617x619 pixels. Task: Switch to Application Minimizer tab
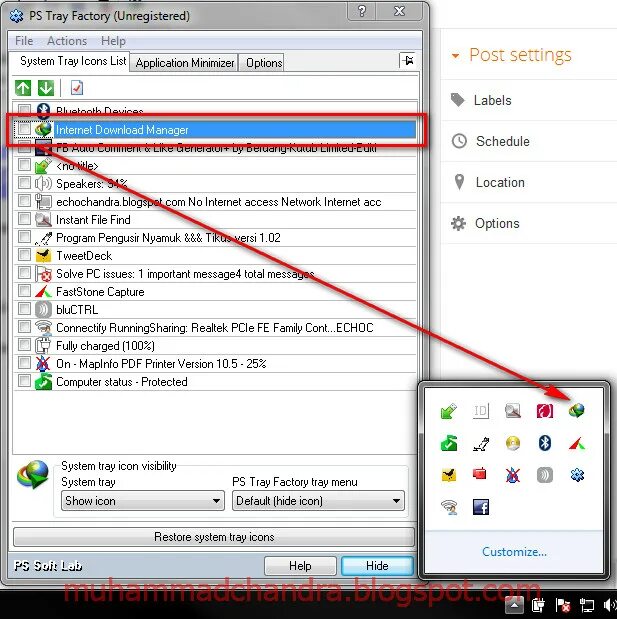point(185,63)
